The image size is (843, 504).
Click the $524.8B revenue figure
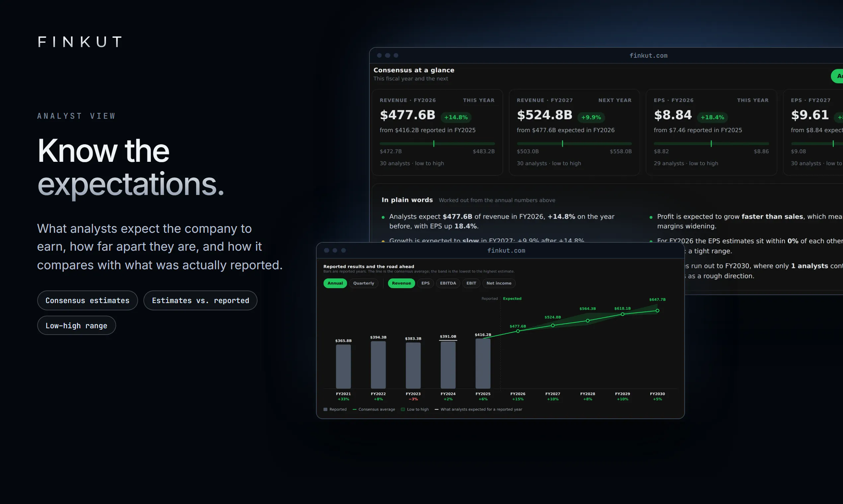545,115
